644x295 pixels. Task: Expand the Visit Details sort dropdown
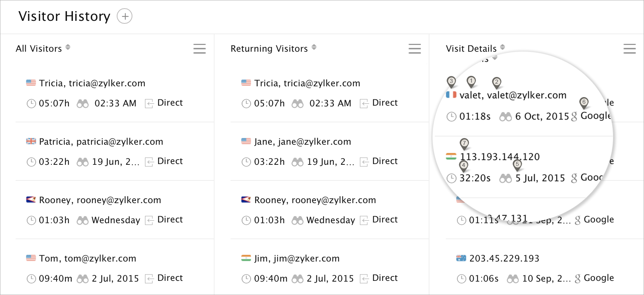tap(502, 47)
